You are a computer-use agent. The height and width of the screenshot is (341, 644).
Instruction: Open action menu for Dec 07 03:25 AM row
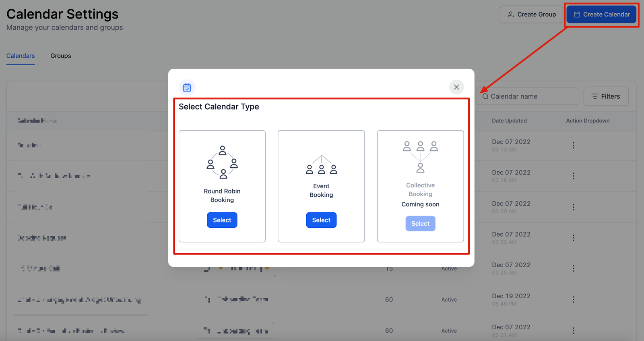pos(574,268)
